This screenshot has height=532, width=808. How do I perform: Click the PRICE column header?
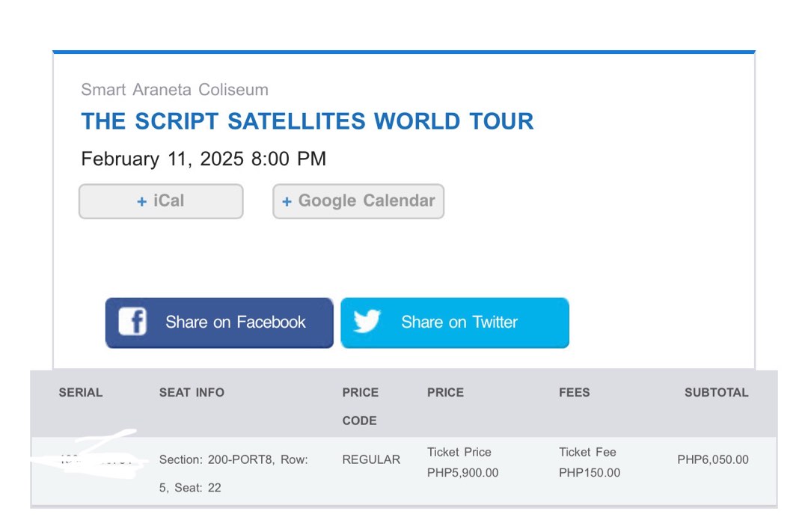[x=445, y=392]
